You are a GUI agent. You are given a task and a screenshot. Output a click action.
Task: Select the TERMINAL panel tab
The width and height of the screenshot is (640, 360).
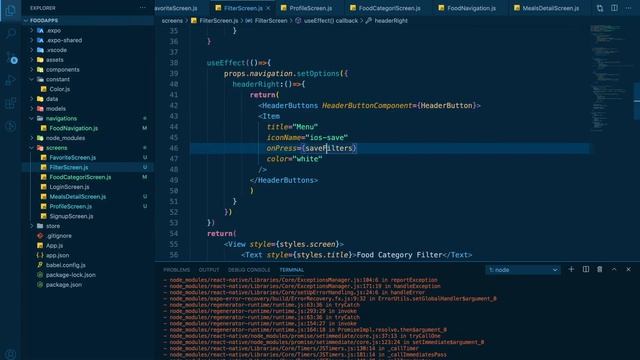point(291,270)
